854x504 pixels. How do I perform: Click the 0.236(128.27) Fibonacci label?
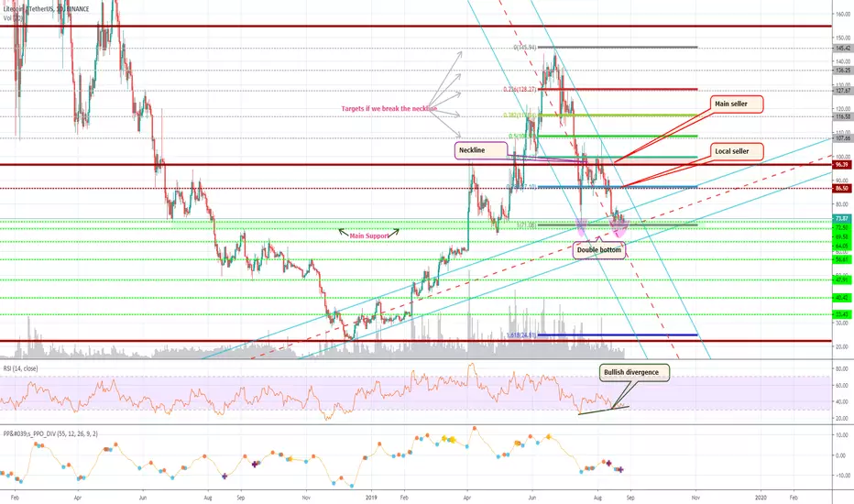[520, 90]
